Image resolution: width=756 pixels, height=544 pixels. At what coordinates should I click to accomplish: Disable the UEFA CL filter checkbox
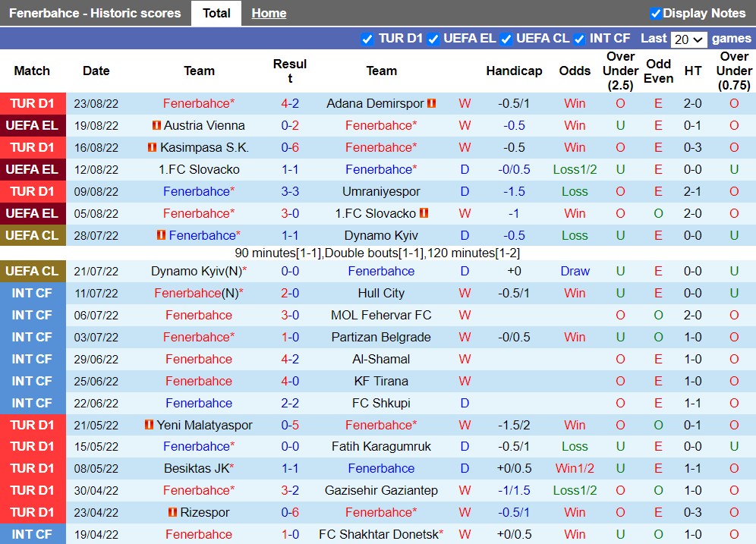(x=507, y=39)
